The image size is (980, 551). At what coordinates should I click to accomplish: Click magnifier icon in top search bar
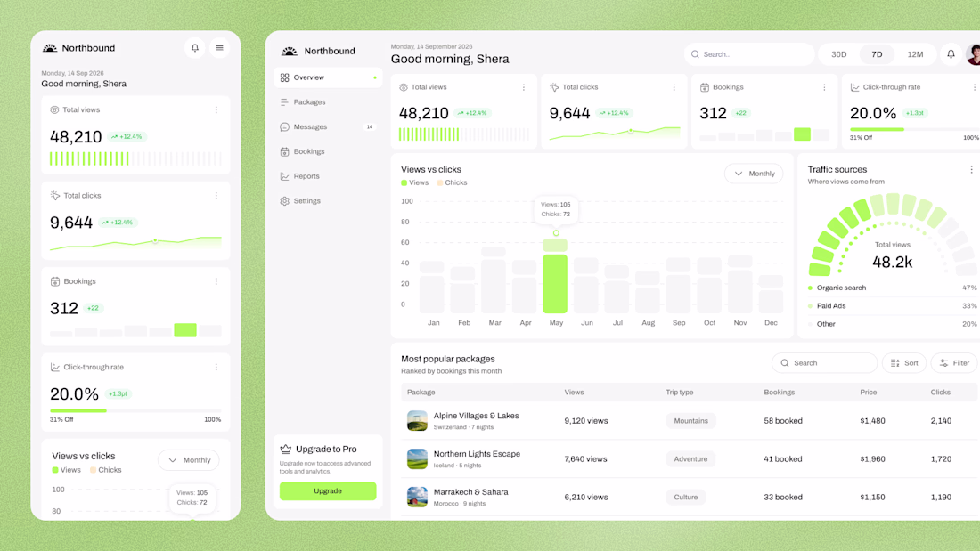[695, 54]
